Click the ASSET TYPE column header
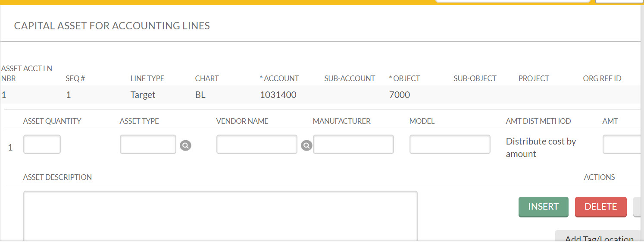The width and height of the screenshot is (644, 242). click(x=139, y=121)
